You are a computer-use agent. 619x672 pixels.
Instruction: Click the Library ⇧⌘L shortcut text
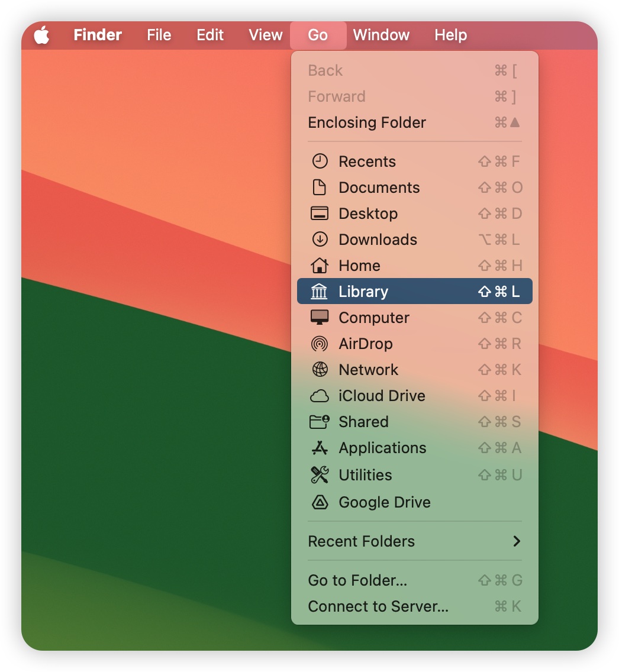[x=499, y=292]
